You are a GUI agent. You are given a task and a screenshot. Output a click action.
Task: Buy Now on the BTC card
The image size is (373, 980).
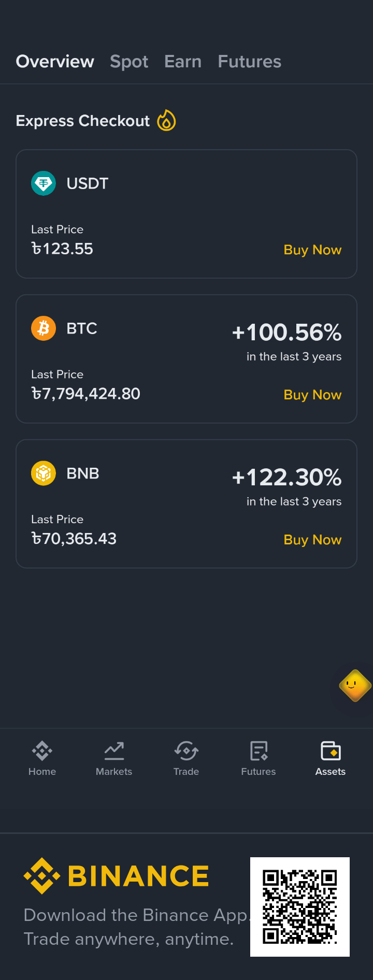(312, 395)
